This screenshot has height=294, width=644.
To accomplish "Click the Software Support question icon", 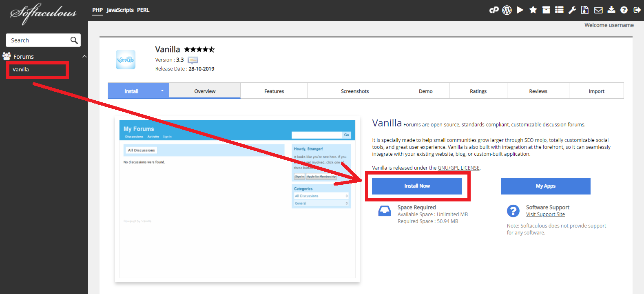I will pos(513,211).
